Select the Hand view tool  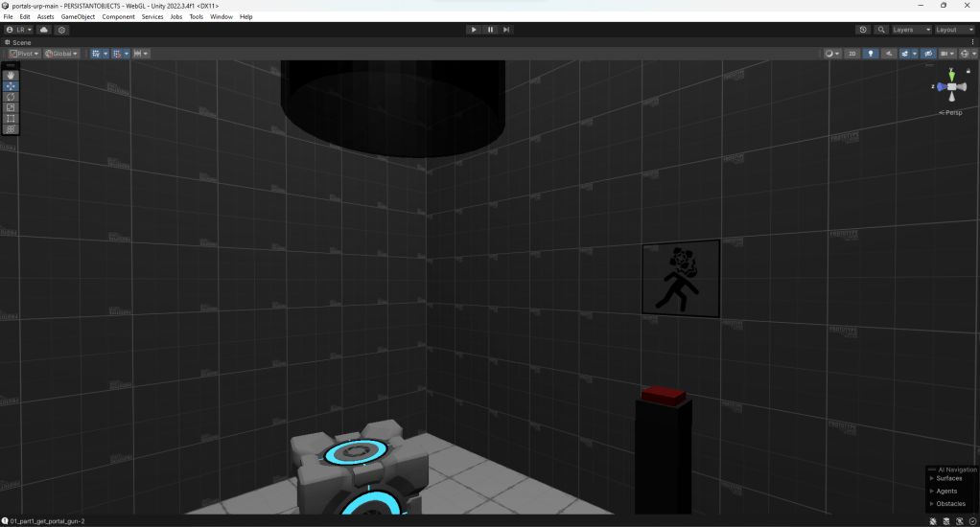[12, 76]
